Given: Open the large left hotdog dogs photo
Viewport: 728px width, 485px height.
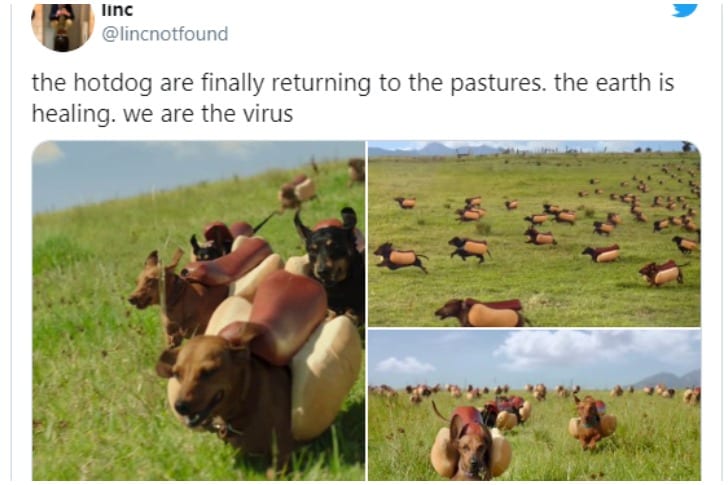Looking at the screenshot, I should coord(198,310).
